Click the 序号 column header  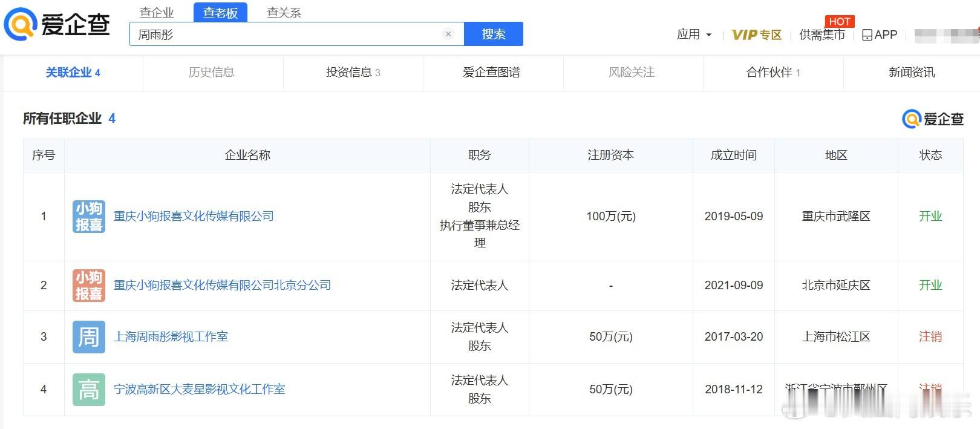pos(44,156)
